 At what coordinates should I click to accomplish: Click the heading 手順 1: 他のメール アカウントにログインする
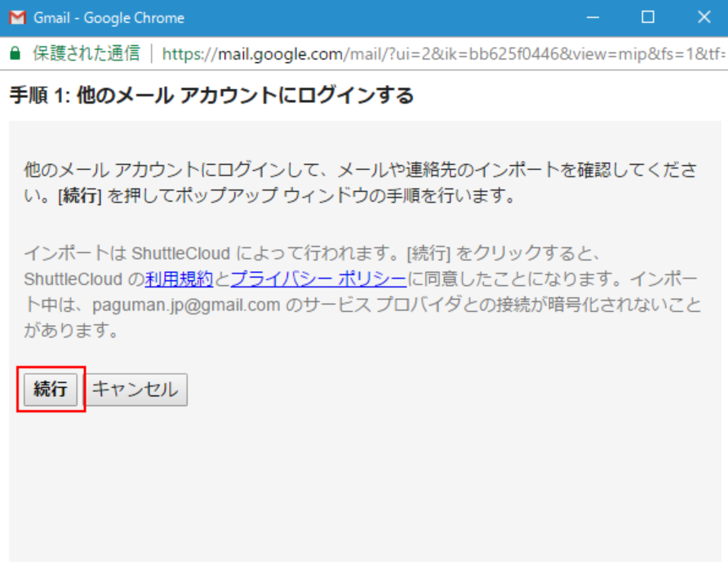pyautogui.click(x=211, y=96)
